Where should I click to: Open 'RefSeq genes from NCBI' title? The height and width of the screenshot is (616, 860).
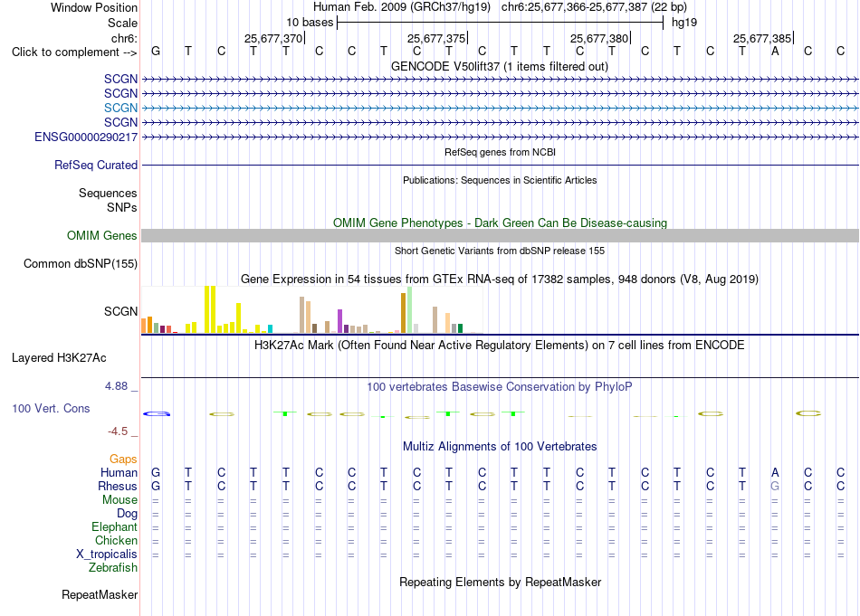coord(500,152)
